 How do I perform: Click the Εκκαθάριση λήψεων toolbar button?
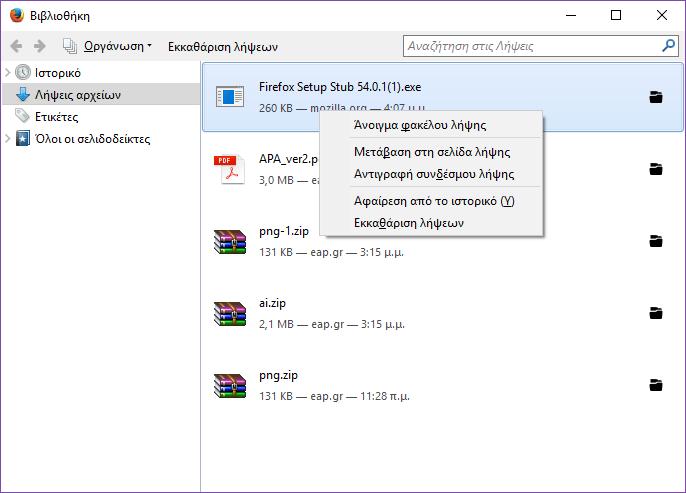223,46
